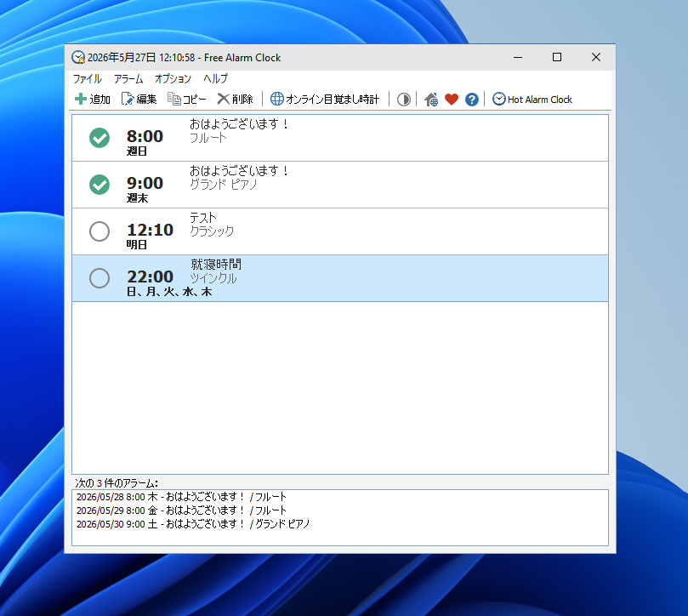Select upcoming alarm 2026/05/29 8:00 line
This screenshot has width=688, height=616.
click(181, 510)
